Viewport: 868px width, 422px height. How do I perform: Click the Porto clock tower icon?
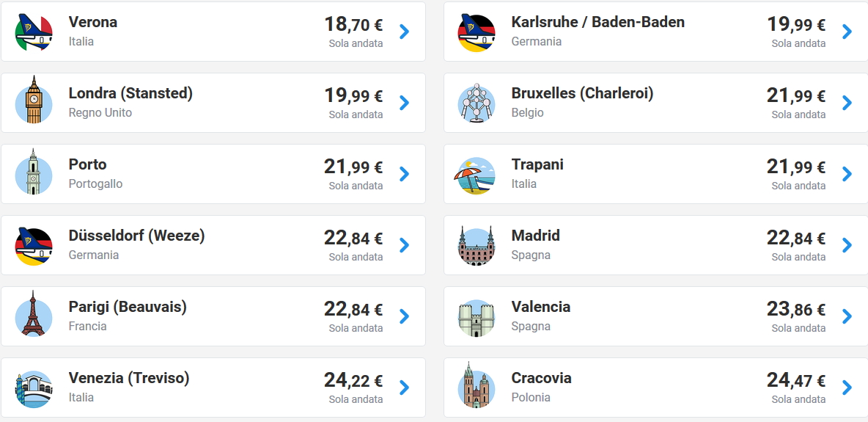coord(34,173)
